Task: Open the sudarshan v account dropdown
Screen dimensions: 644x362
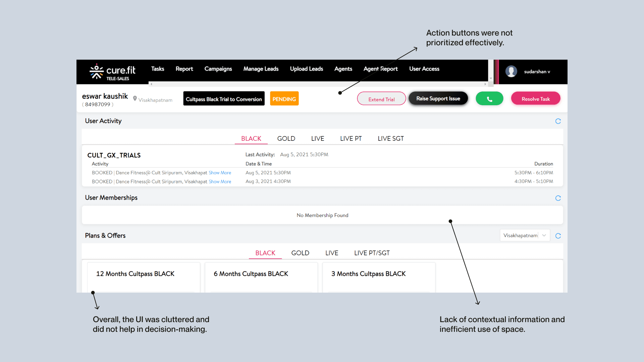Action: click(537, 72)
